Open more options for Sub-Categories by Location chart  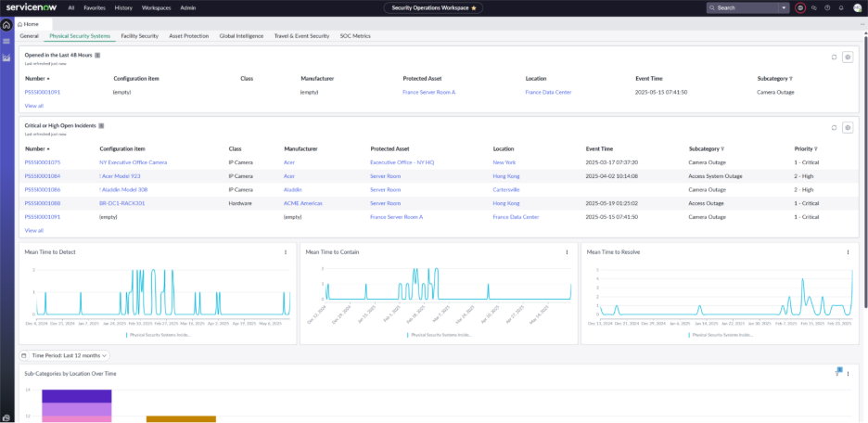click(x=849, y=374)
